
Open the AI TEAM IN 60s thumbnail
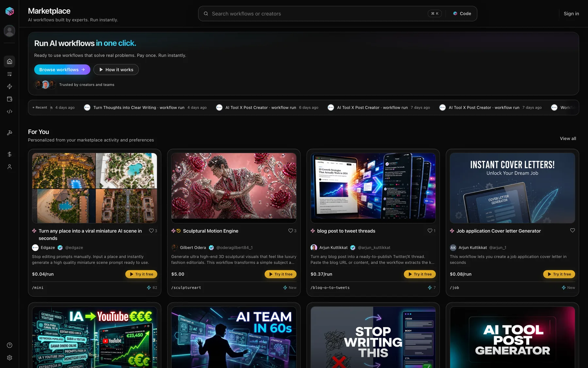(x=234, y=337)
